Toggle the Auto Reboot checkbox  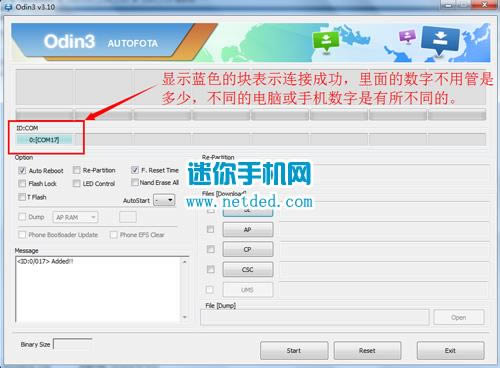point(22,171)
